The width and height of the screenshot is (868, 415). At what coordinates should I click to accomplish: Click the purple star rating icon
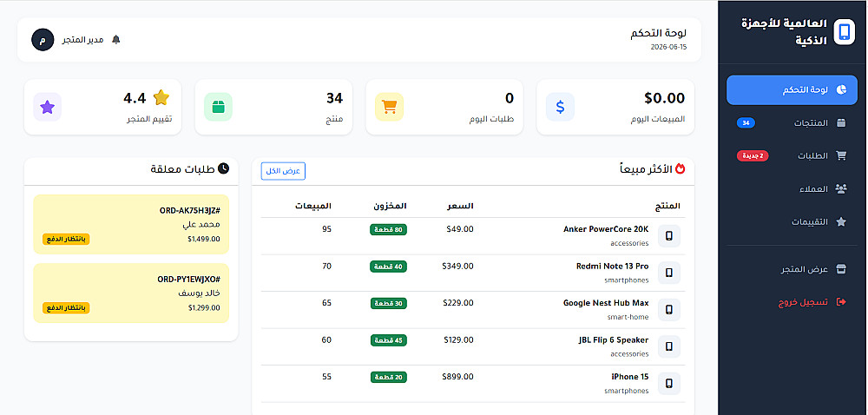point(48,107)
